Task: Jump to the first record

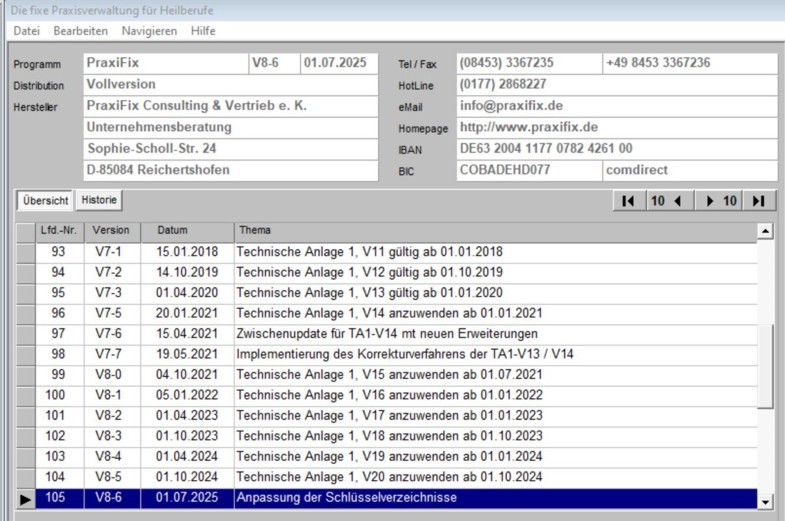Action: point(628,201)
